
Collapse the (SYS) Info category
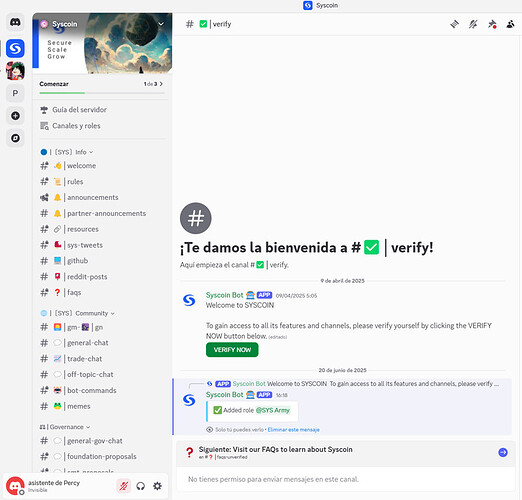(66, 152)
